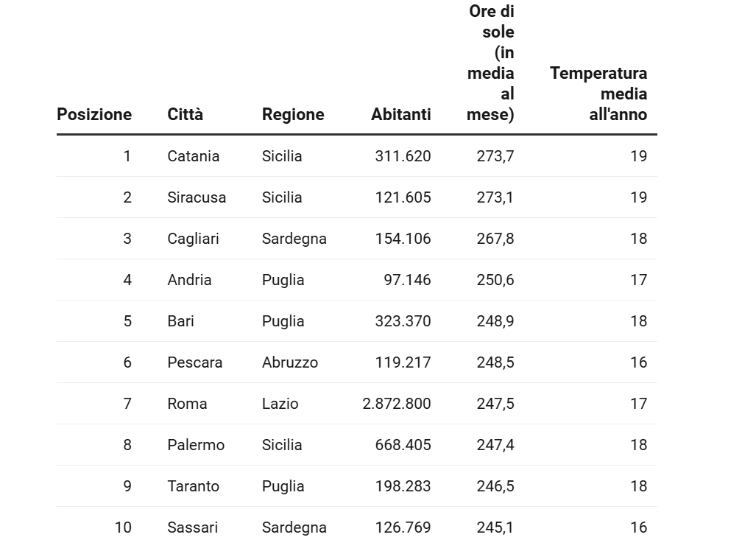Select the Taranto cell

[x=194, y=486]
